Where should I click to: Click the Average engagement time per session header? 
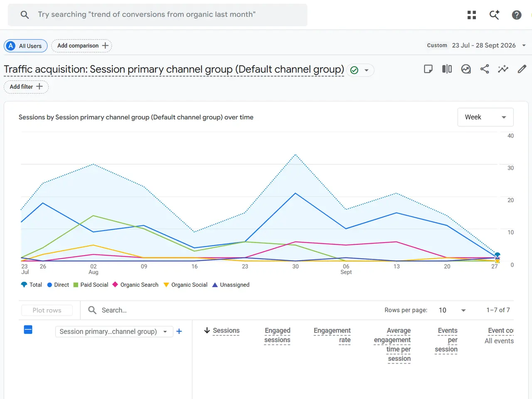click(x=392, y=345)
